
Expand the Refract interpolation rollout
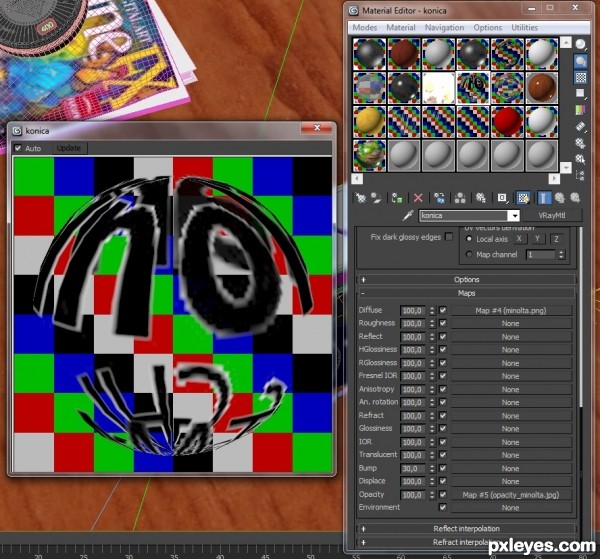(x=466, y=542)
